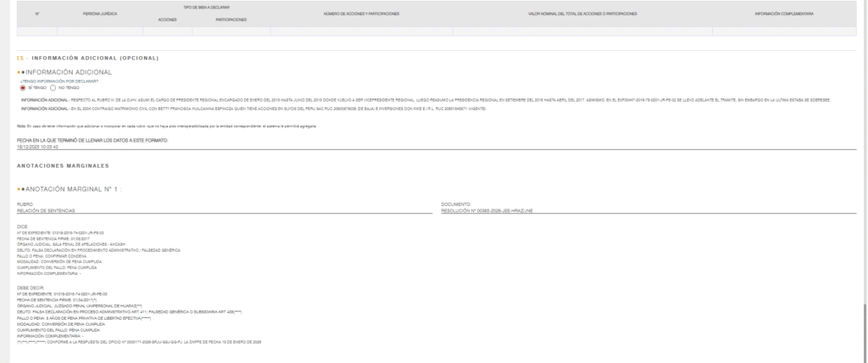Select the "SÍ TENGO" radio button
Screen dimensions: 868x363
(x=24, y=87)
